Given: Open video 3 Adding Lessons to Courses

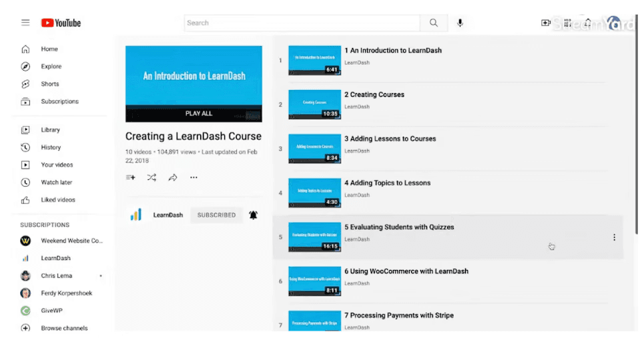Looking at the screenshot, I should pyautogui.click(x=390, y=139).
